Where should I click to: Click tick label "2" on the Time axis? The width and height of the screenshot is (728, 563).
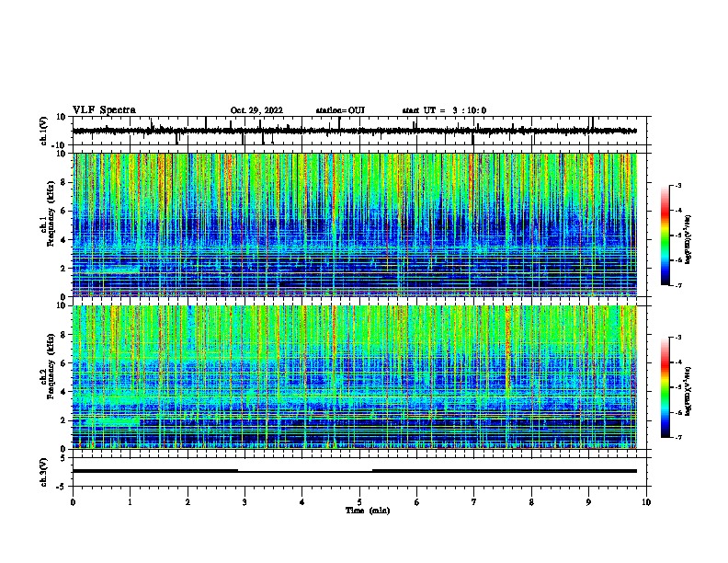click(x=188, y=502)
